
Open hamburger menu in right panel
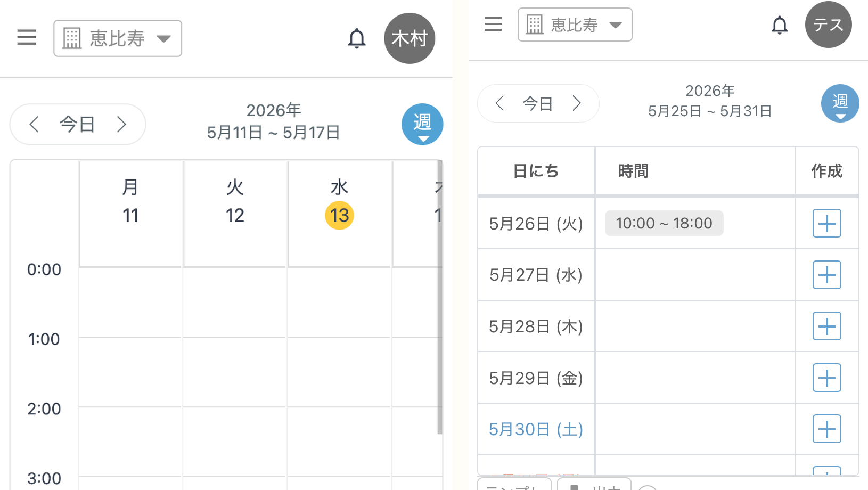pos(493,24)
